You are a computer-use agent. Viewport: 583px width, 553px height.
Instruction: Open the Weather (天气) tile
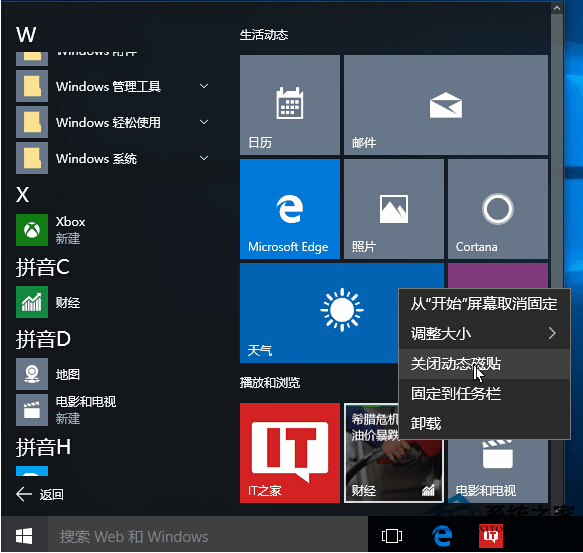click(x=319, y=313)
